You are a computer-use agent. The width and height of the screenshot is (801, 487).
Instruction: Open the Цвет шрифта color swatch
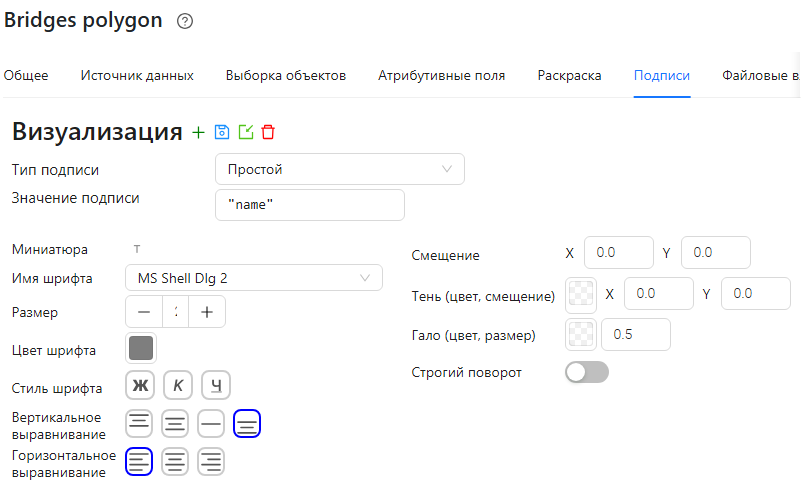click(x=141, y=349)
